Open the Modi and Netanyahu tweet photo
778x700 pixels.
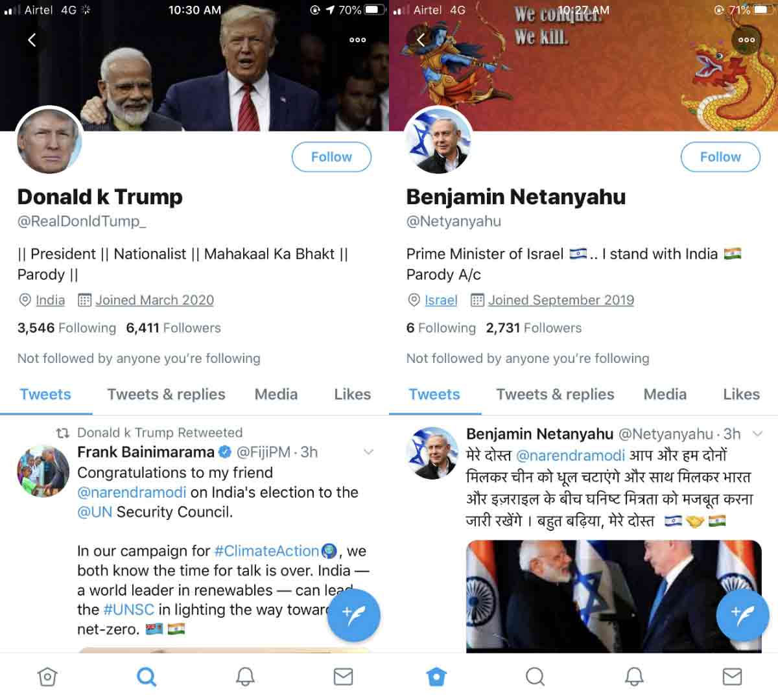click(x=613, y=596)
